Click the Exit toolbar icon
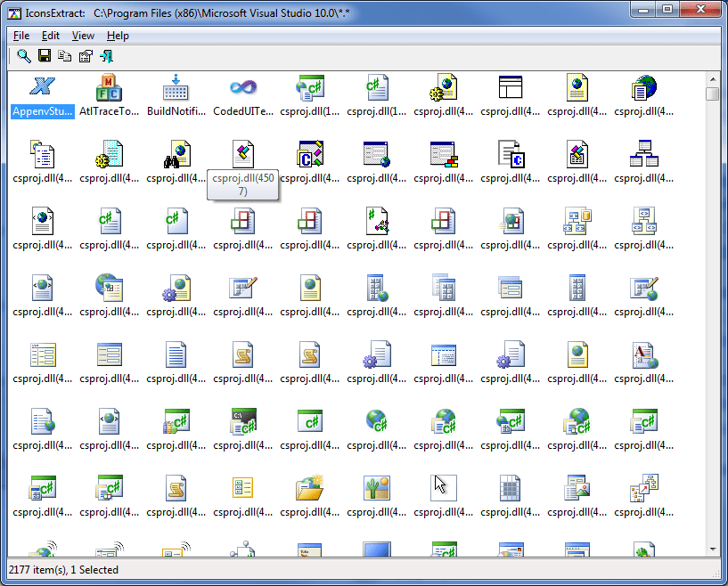The image size is (728, 586). [x=106, y=56]
